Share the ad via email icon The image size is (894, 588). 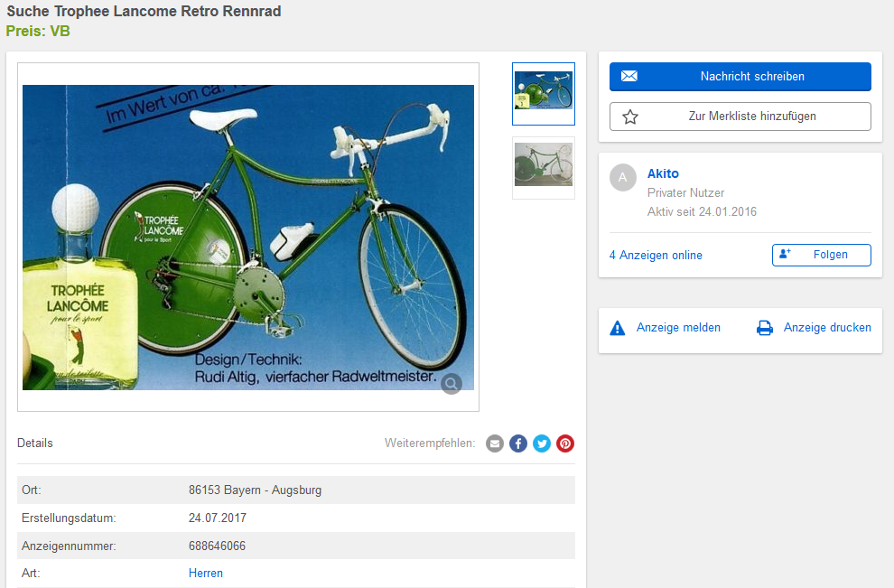pos(495,443)
